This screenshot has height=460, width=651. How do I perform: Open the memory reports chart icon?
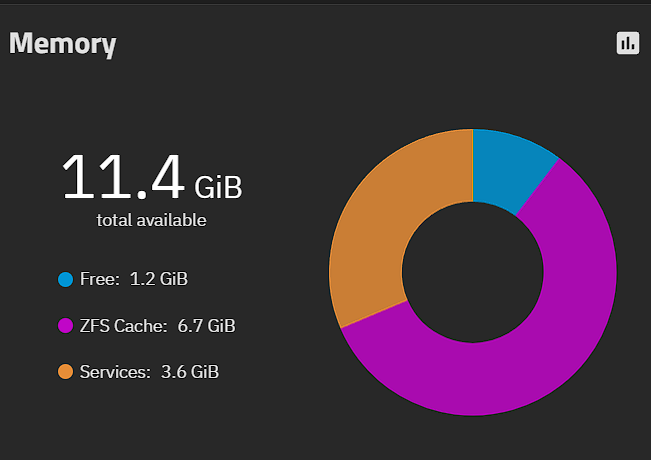pos(628,43)
